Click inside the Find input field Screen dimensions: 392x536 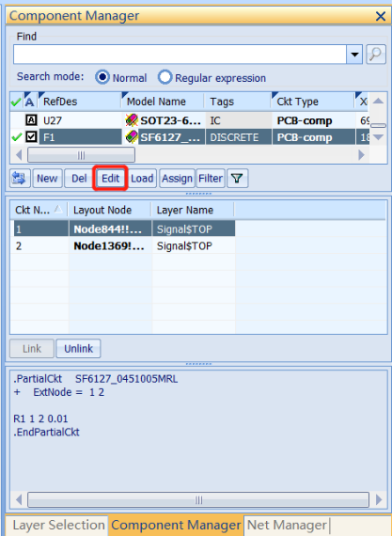[180, 54]
